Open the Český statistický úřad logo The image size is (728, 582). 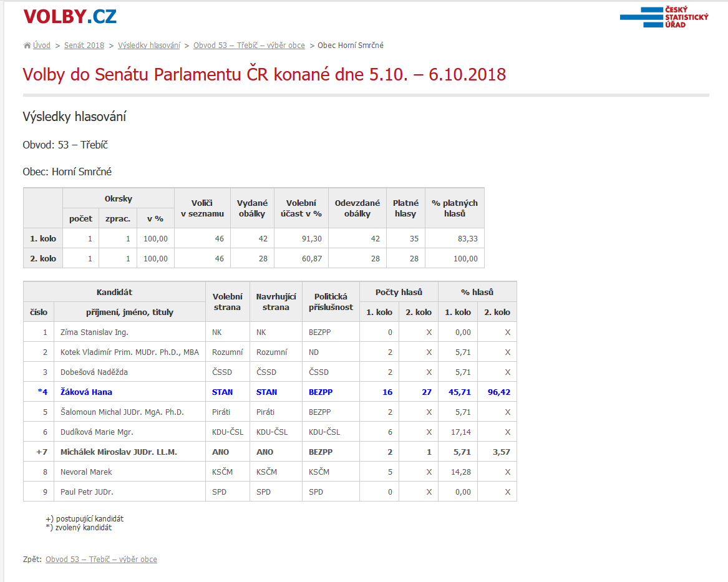[664, 17]
